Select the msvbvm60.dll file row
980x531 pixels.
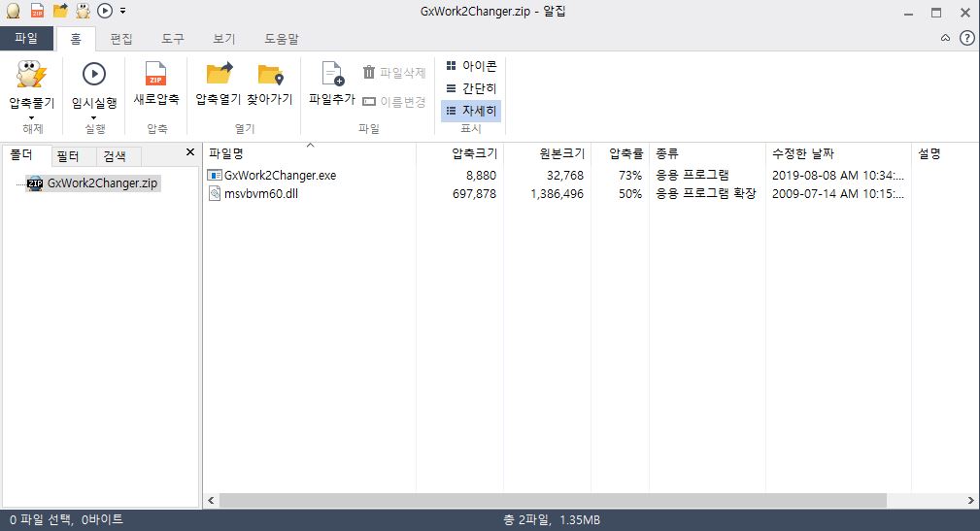click(x=591, y=193)
